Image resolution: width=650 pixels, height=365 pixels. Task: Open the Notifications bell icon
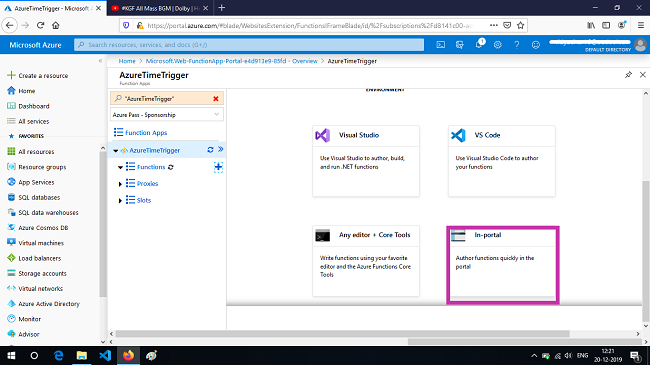[x=479, y=44]
